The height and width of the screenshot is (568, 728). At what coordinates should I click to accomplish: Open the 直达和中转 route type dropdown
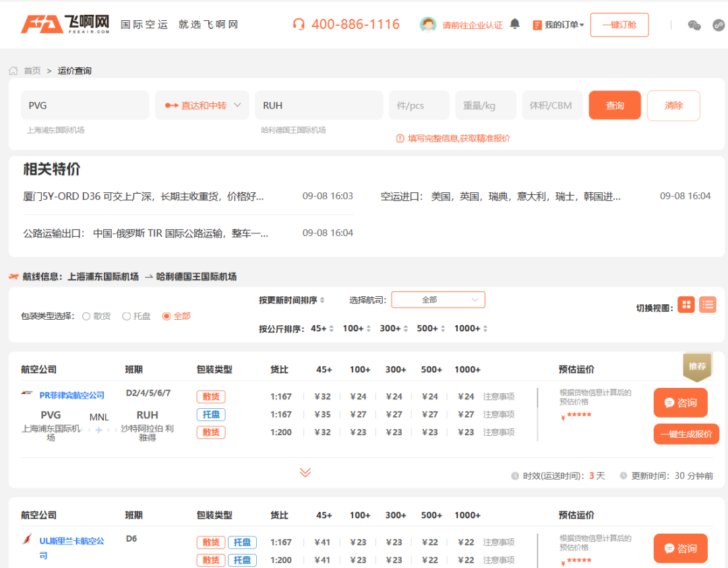[x=202, y=105]
